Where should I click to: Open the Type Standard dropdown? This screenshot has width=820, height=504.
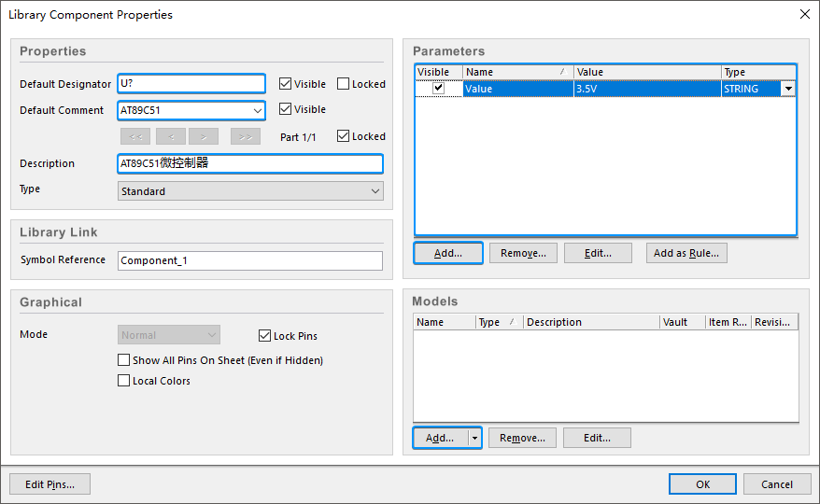(x=375, y=190)
